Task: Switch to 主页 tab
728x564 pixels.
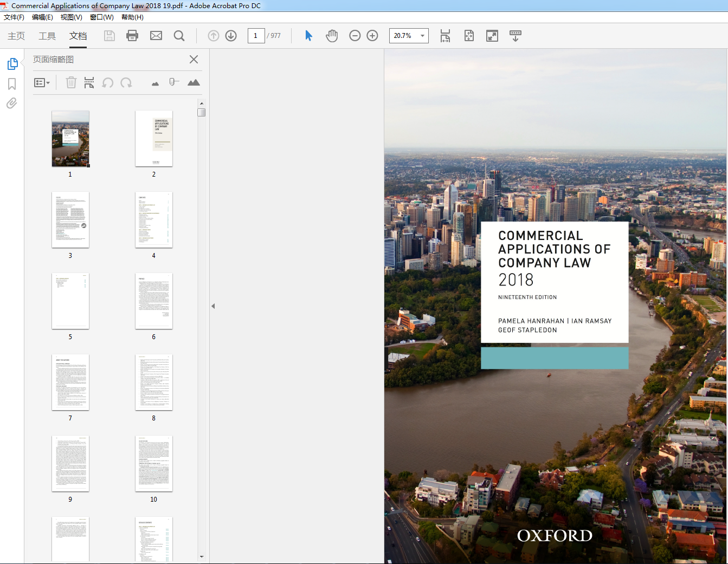Action: tap(16, 36)
